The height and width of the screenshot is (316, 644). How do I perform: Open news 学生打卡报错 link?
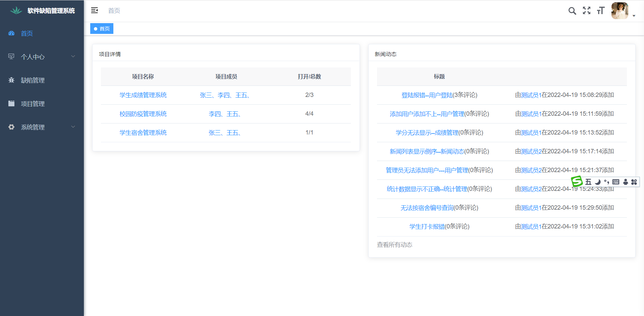(x=427, y=226)
